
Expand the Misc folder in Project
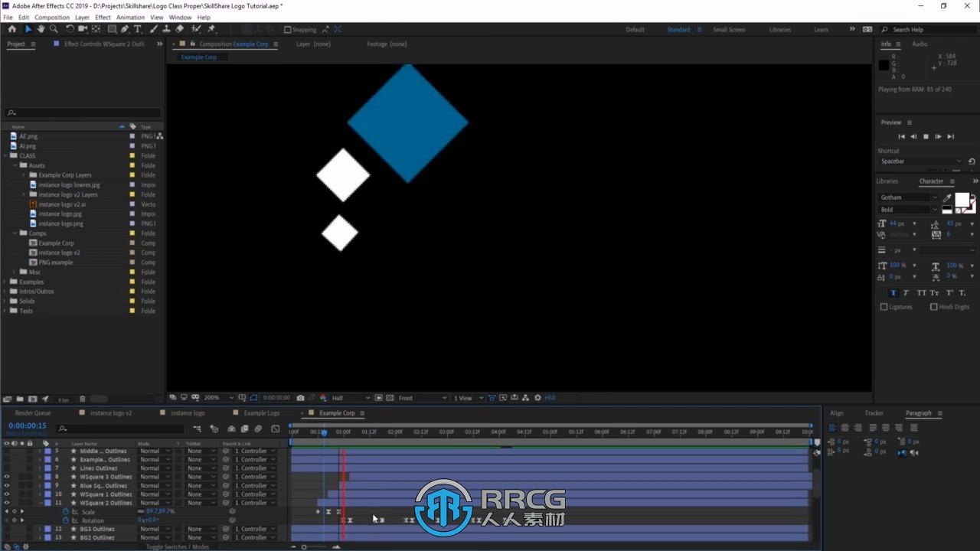click(14, 272)
